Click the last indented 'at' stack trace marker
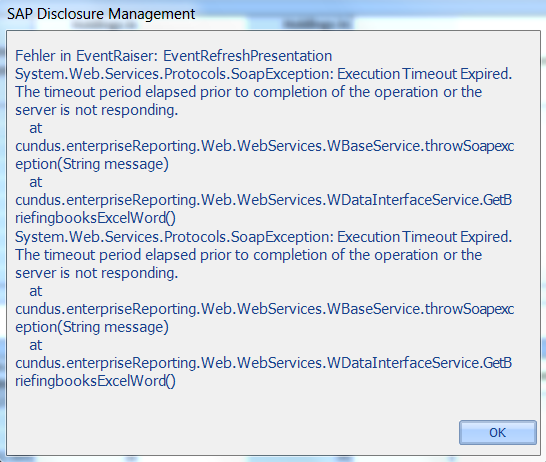 pyautogui.click(x=36, y=346)
